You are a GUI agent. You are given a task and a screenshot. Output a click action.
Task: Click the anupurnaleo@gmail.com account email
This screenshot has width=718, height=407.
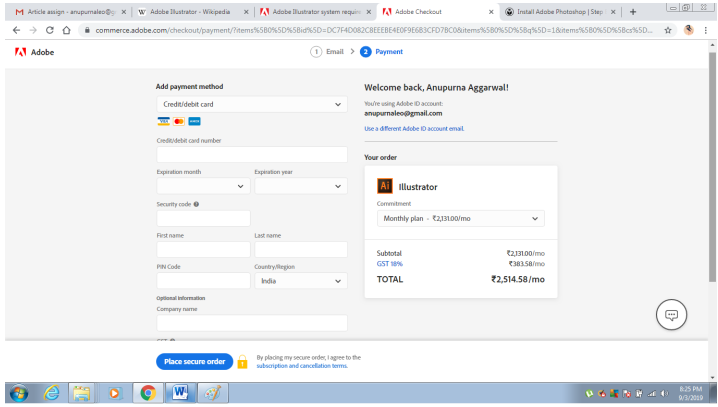[403, 113]
